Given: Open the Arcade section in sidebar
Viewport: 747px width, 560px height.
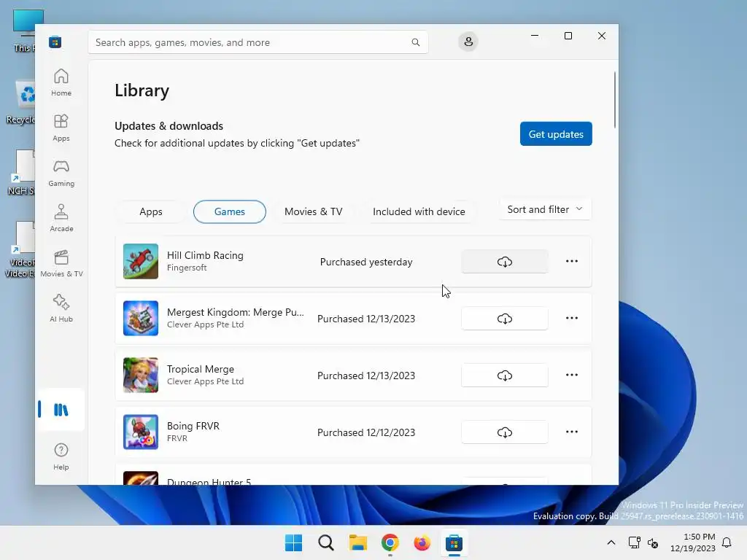Looking at the screenshot, I should tap(61, 218).
